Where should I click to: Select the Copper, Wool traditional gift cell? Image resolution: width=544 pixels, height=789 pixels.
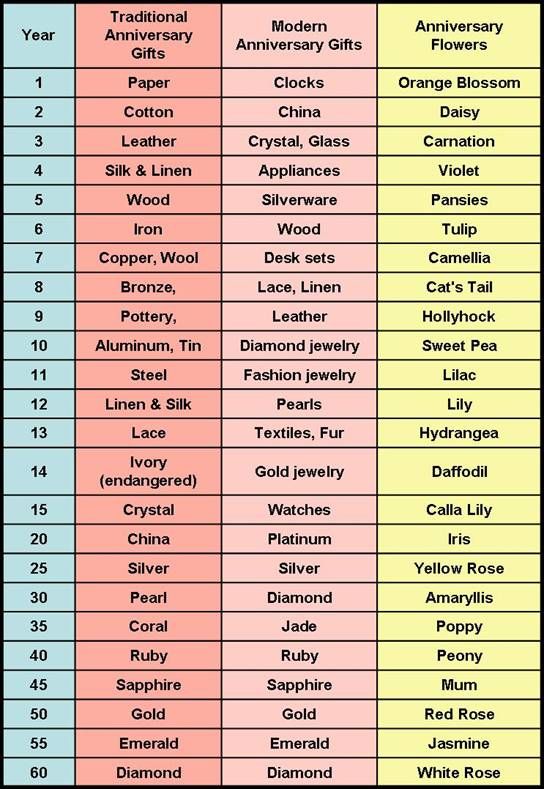[148, 258]
